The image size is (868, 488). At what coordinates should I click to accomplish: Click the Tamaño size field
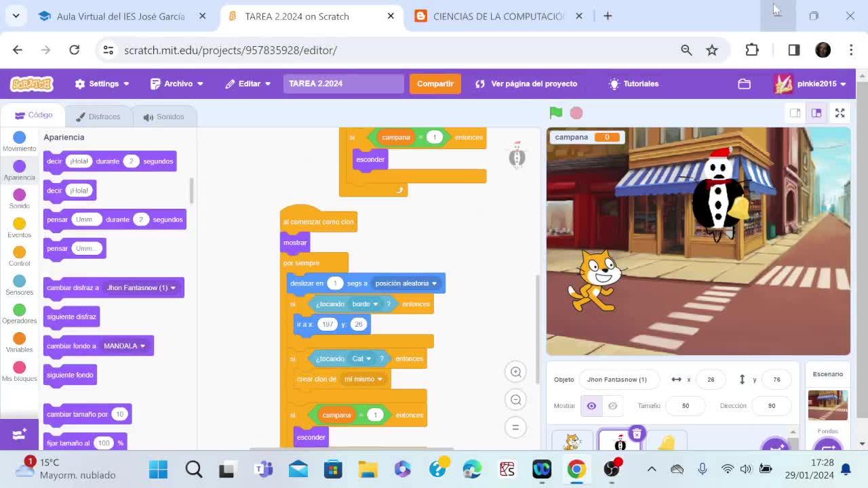686,406
